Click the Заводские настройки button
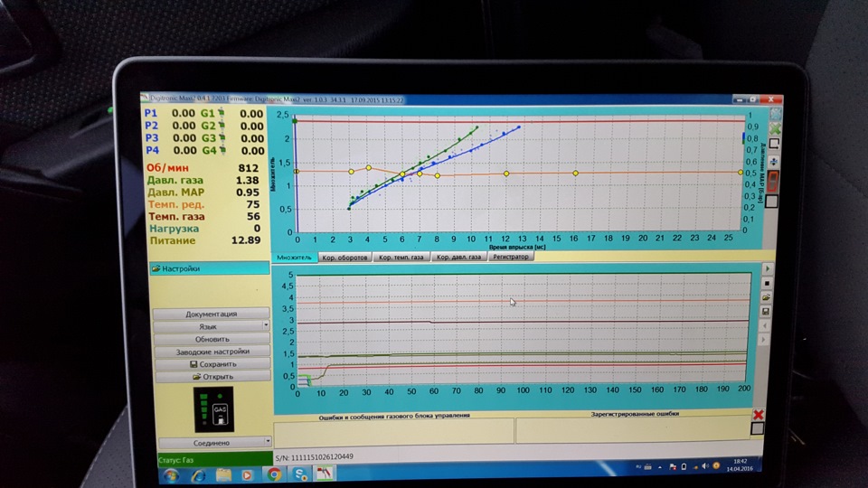 pyautogui.click(x=212, y=352)
